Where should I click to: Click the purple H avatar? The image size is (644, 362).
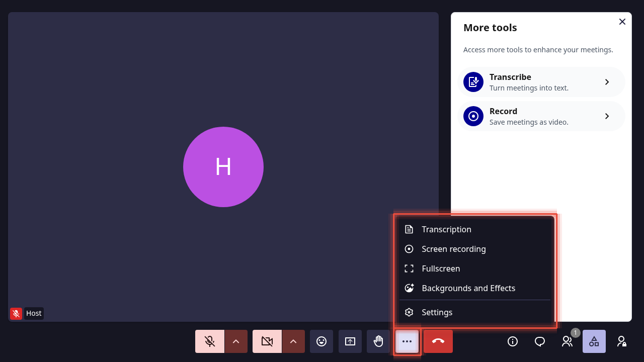click(x=223, y=167)
